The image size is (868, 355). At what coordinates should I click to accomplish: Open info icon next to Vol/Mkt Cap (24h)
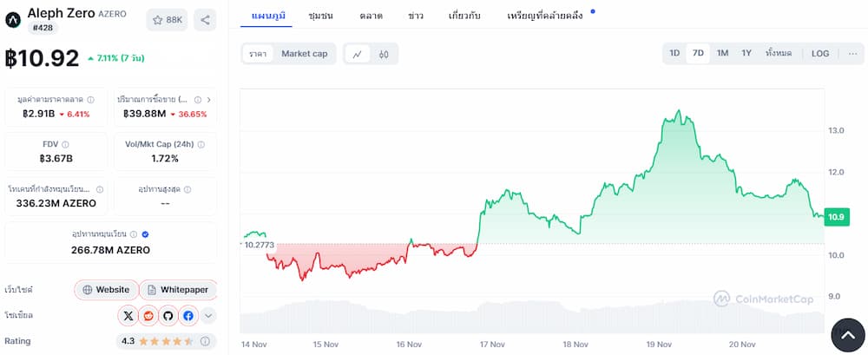click(201, 145)
